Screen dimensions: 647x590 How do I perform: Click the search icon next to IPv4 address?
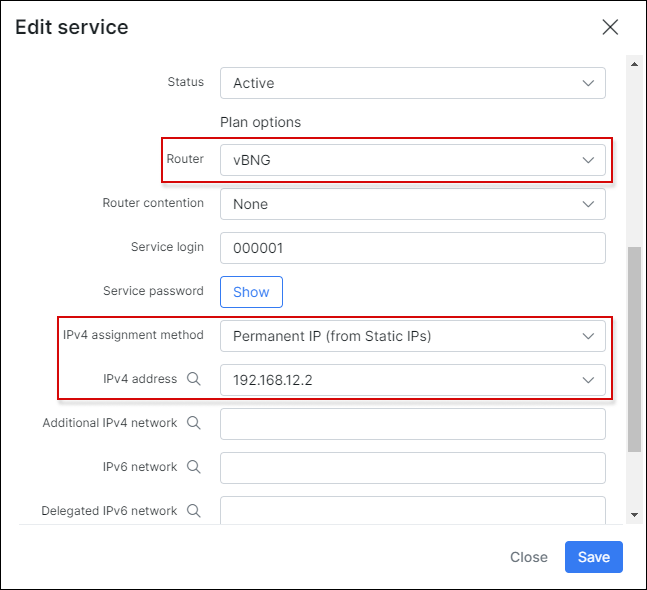194,378
